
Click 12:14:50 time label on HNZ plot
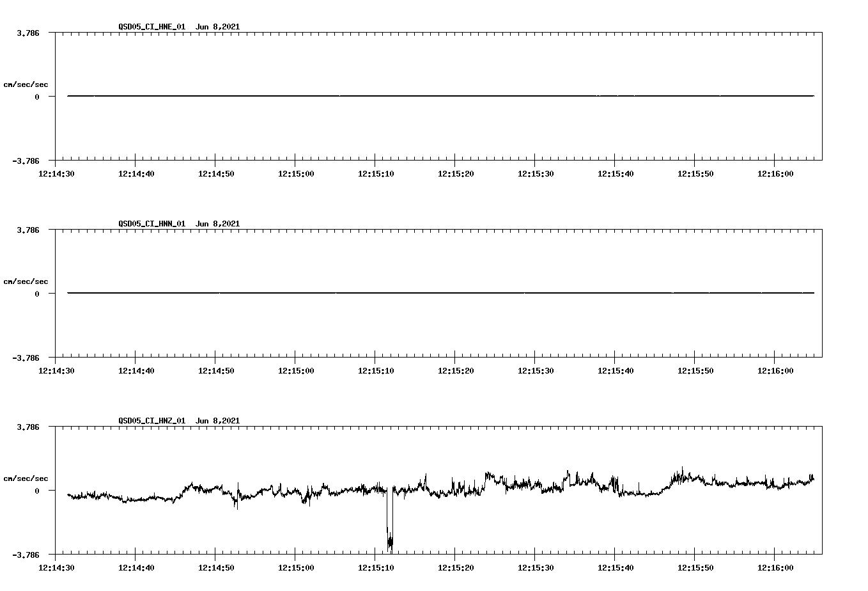(x=215, y=568)
